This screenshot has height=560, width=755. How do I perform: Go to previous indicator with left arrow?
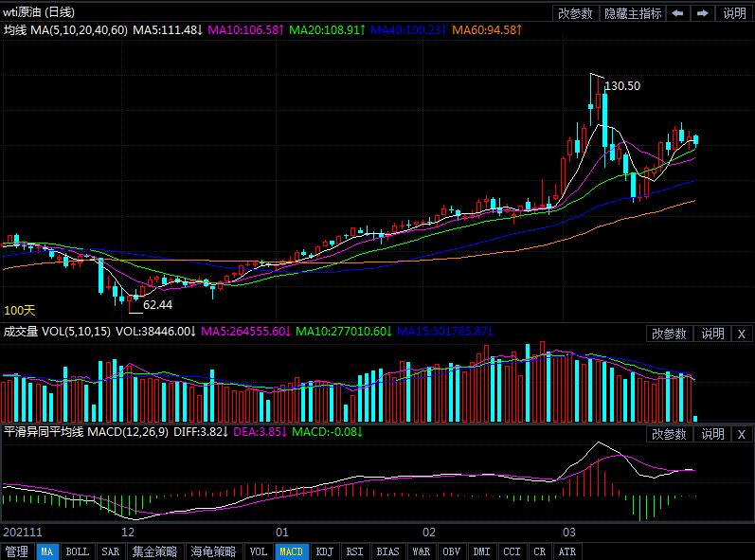[678, 13]
